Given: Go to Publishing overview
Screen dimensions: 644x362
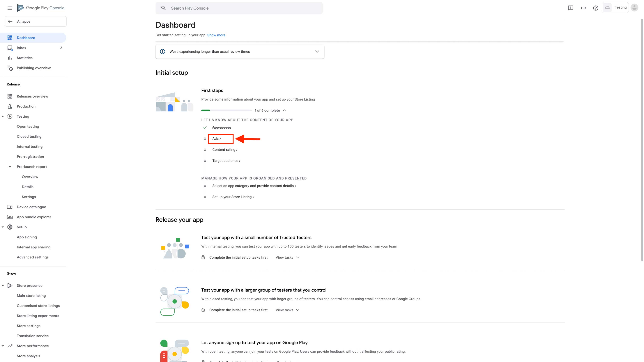Looking at the screenshot, I should [33, 68].
